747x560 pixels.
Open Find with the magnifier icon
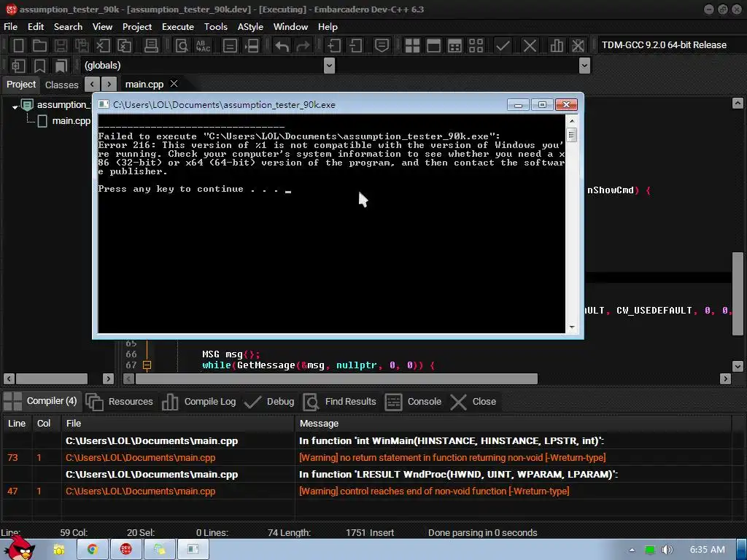point(182,46)
